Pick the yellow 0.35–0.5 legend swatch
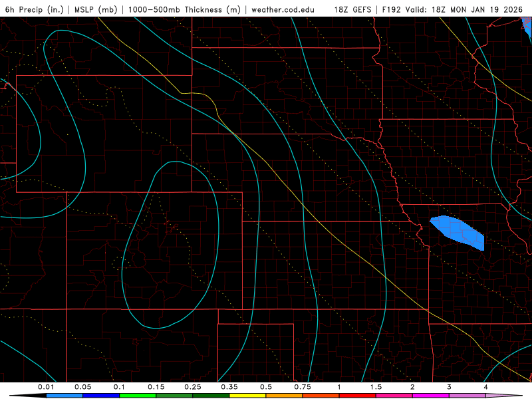 (x=247, y=396)
